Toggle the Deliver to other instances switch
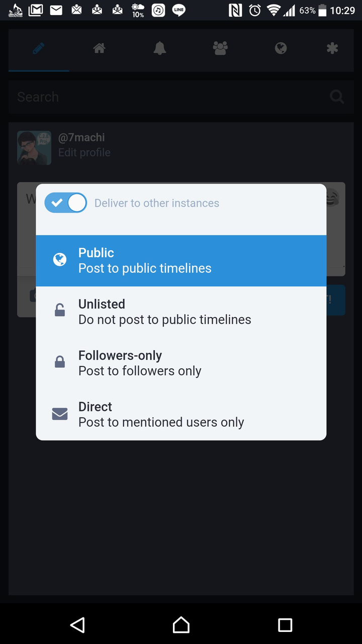Image resolution: width=362 pixels, height=644 pixels. 66,203
